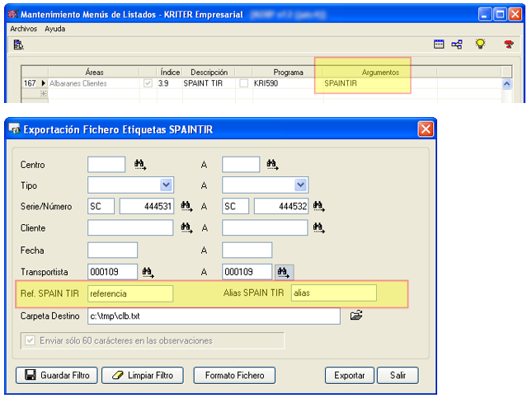The width and height of the screenshot is (532, 398).
Task: Open folder browser for Carpeta Destino
Action: click(x=356, y=316)
